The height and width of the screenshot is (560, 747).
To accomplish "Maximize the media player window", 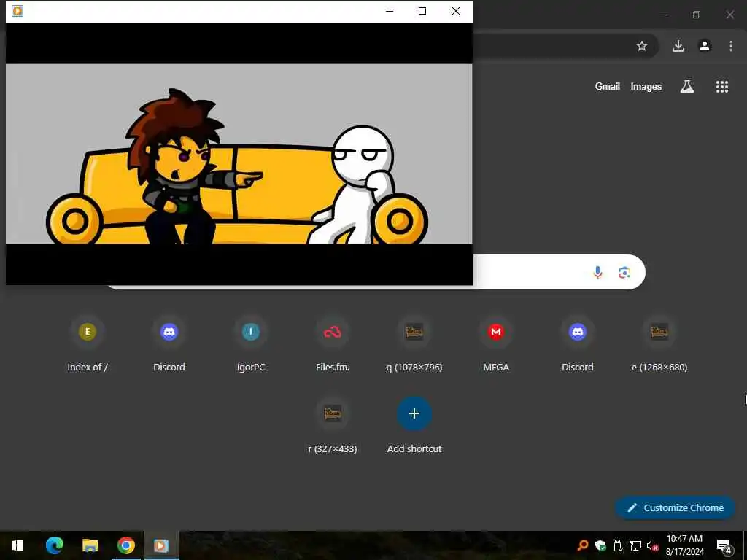I will coord(422,11).
